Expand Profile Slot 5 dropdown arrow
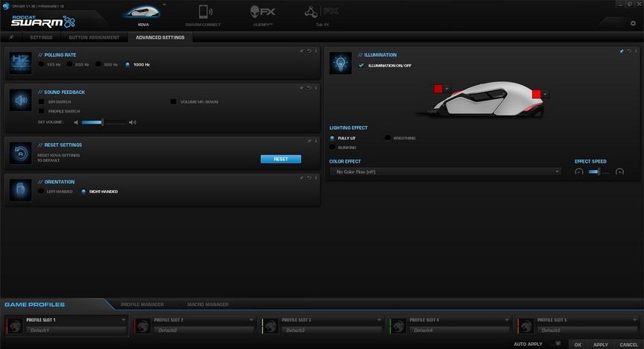The height and width of the screenshot is (349, 644). (x=634, y=320)
